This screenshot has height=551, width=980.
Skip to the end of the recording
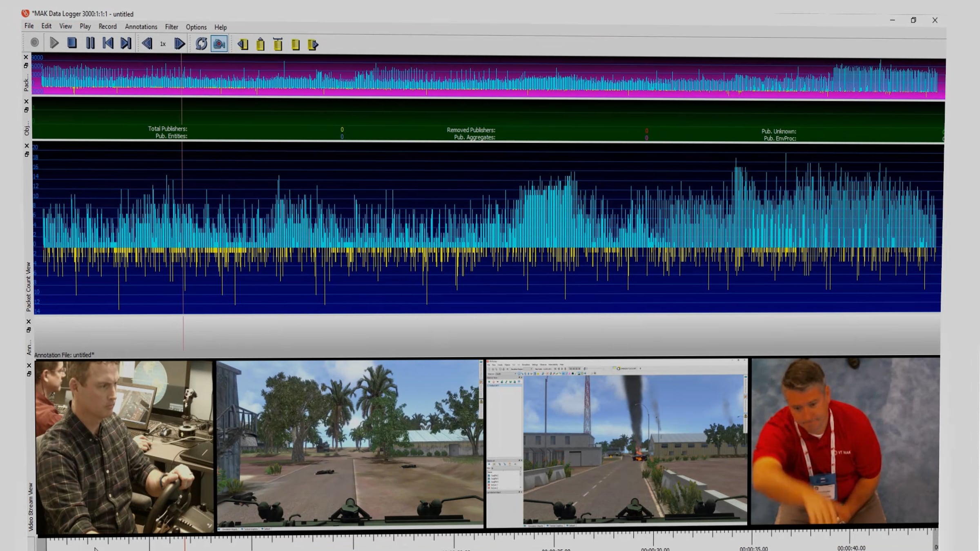(126, 43)
